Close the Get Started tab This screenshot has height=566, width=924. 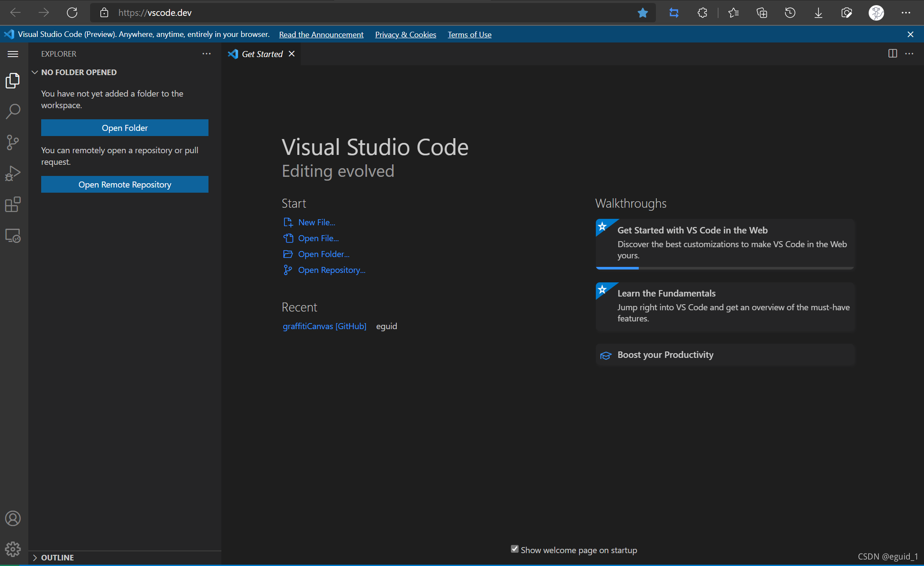coord(292,54)
